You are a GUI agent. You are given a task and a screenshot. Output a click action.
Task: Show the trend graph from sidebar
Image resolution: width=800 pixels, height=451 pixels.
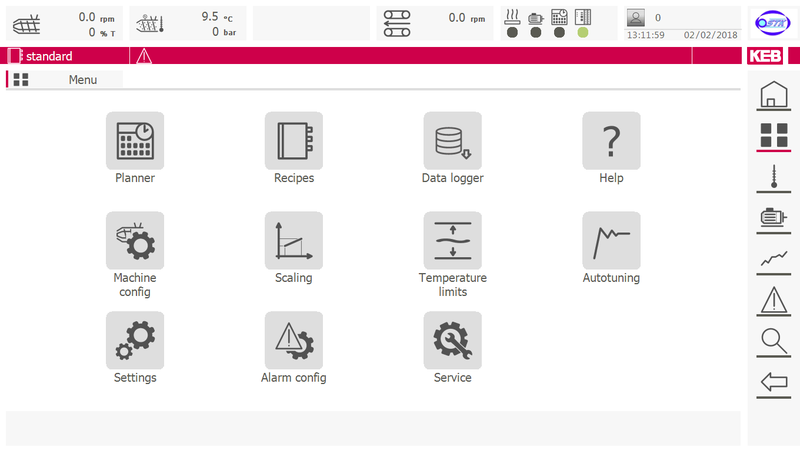pyautogui.click(x=773, y=259)
